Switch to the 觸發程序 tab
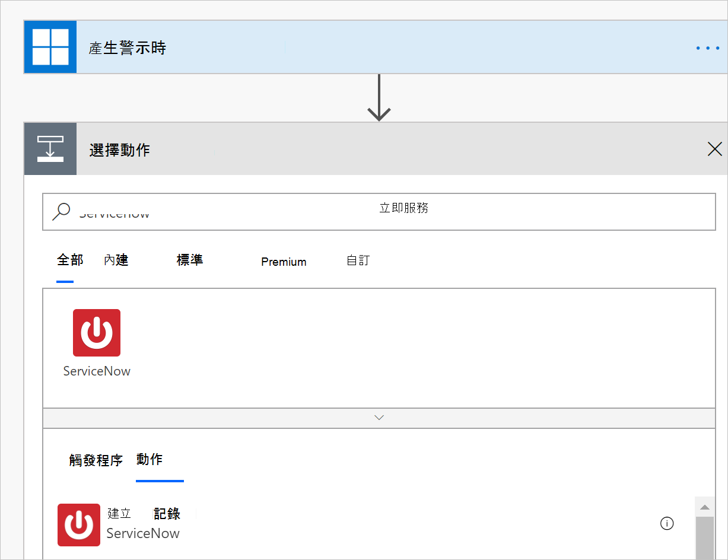728x560 pixels. [96, 460]
